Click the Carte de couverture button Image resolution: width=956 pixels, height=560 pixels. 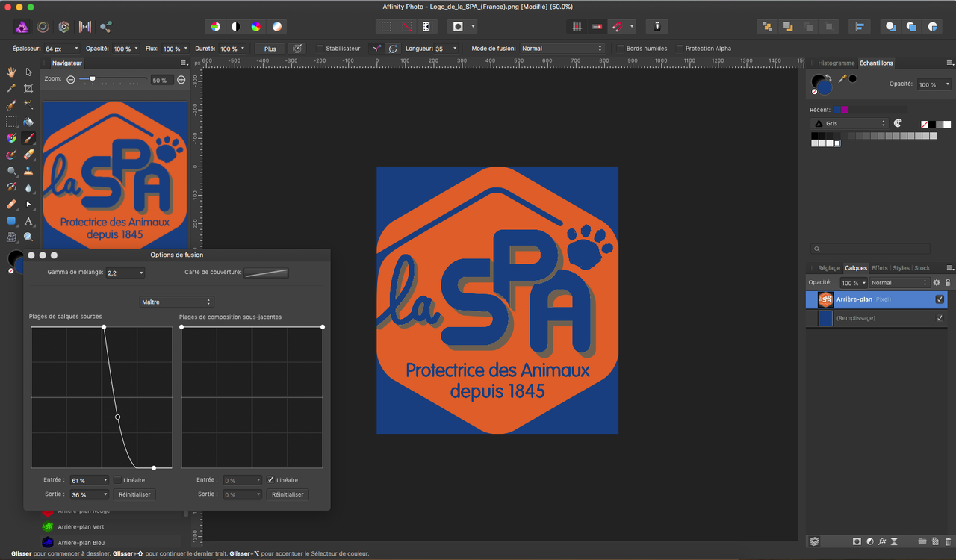(267, 273)
